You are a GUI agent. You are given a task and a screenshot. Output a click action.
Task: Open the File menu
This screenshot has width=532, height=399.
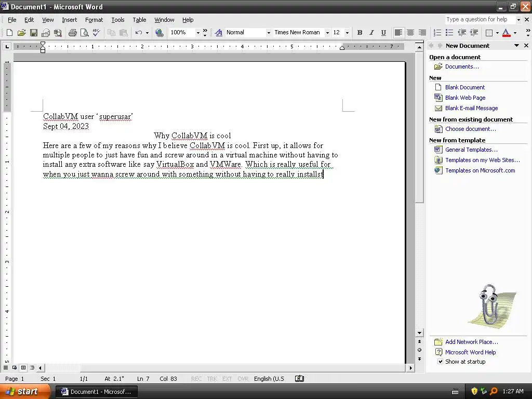click(12, 20)
